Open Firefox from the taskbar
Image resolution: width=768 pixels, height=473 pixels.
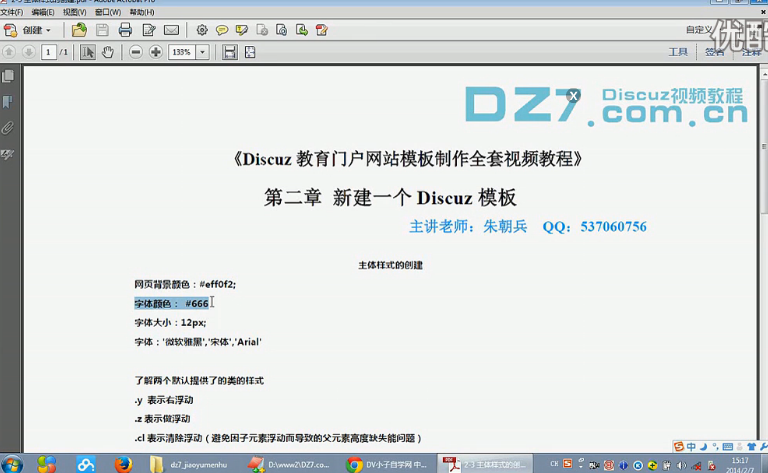123,464
